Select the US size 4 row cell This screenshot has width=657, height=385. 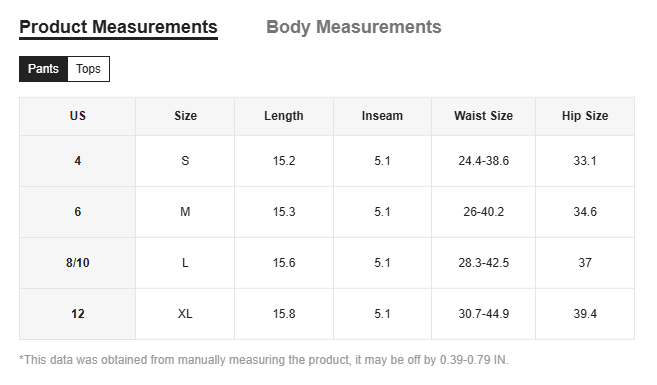(x=78, y=161)
